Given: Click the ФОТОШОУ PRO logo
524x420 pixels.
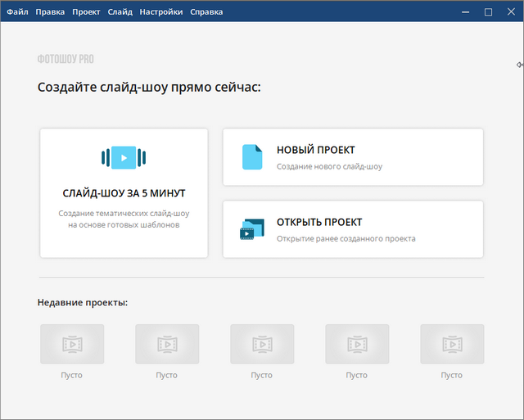Looking at the screenshot, I should 65,59.
